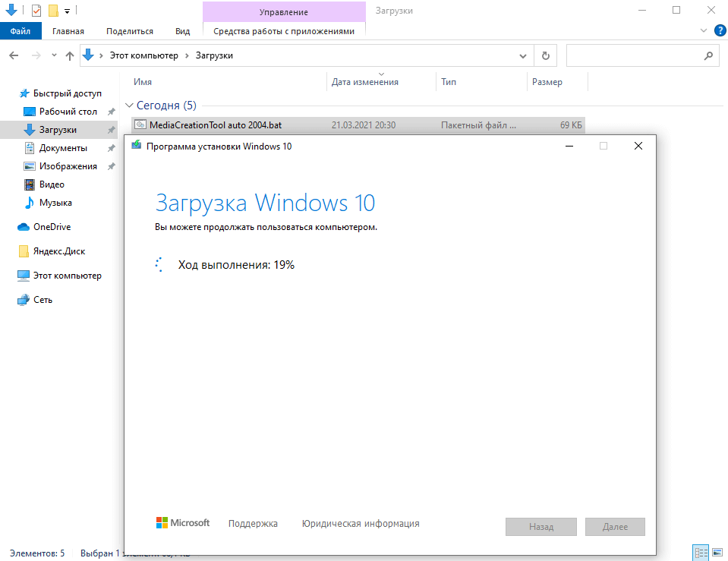Click the Далее button in setup window
The image size is (728, 561).
615,527
